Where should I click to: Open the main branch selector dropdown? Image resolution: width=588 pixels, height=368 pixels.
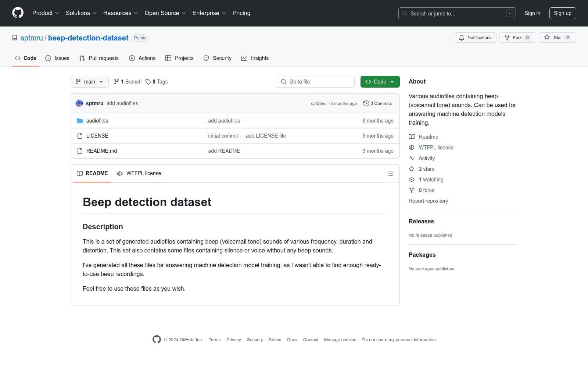(90, 82)
